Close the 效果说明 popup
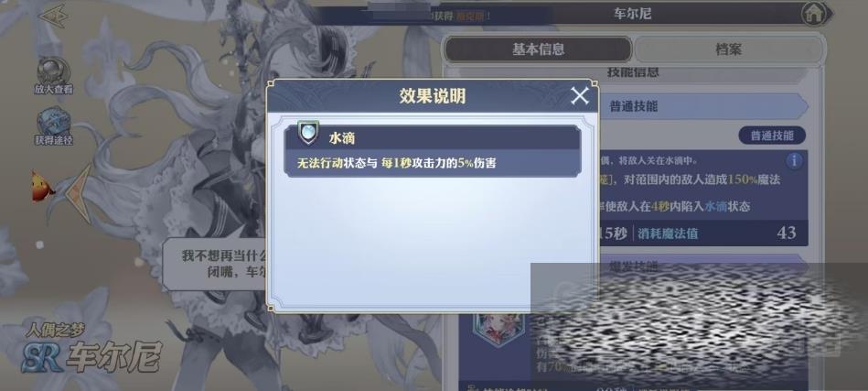868x391 pixels. (580, 96)
